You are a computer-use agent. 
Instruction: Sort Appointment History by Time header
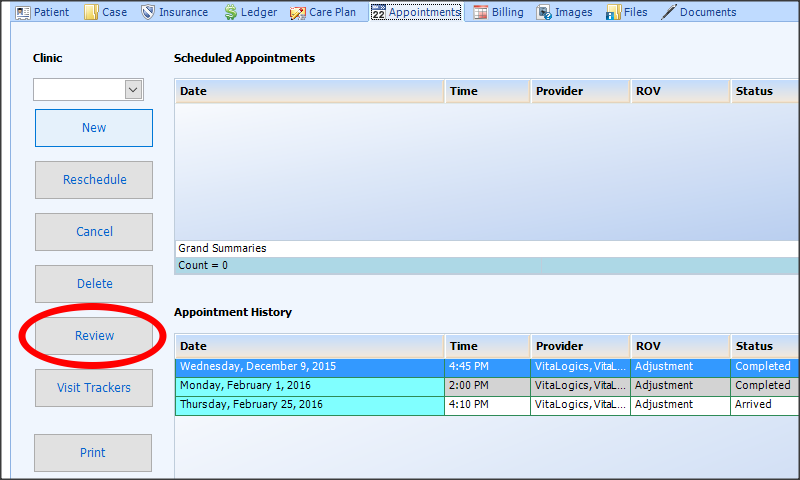point(487,346)
